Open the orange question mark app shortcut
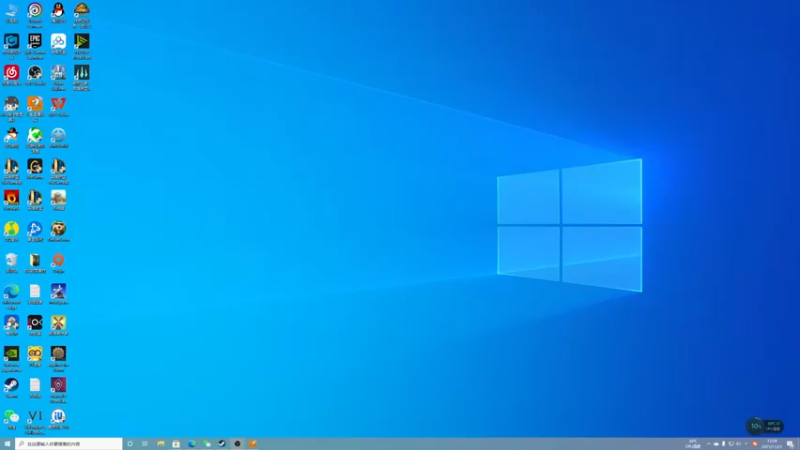Image resolution: width=800 pixels, height=450 pixels. (x=35, y=104)
